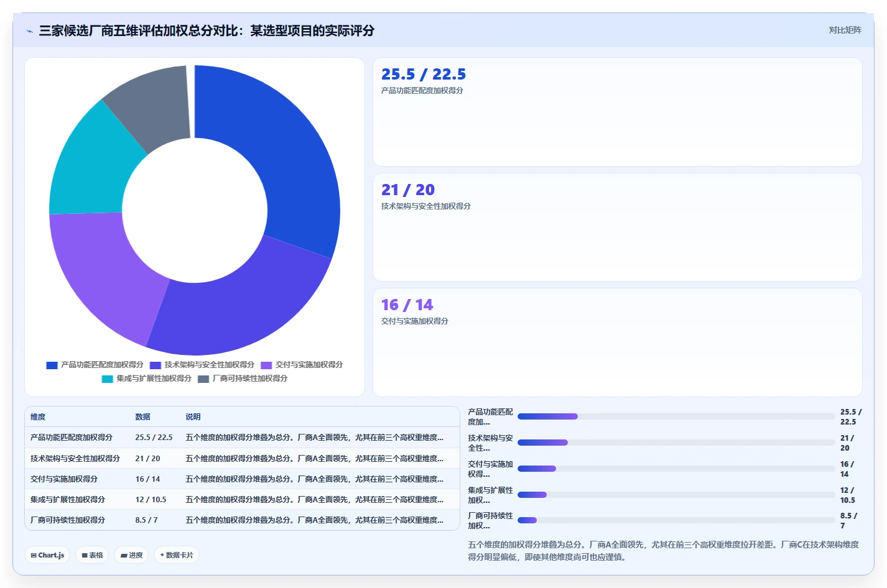Select the 进度 tag chip
Screen dimensions: 887x588
(x=131, y=555)
